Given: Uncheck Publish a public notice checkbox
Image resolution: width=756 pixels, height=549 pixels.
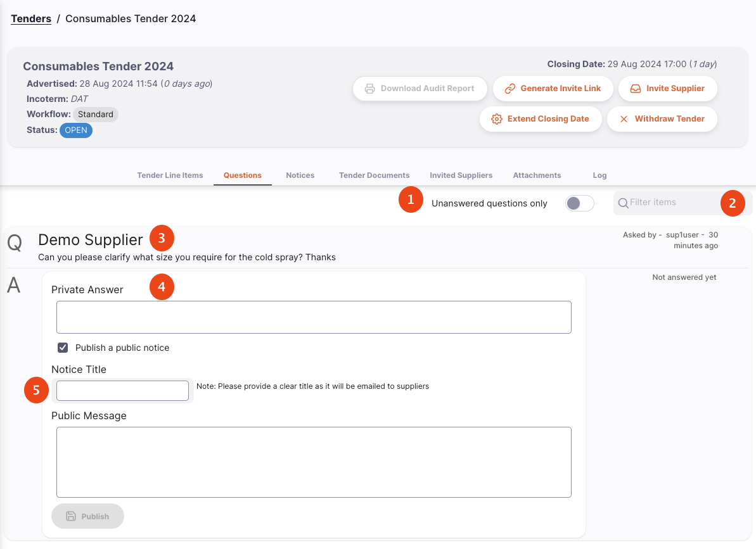Looking at the screenshot, I should pyautogui.click(x=63, y=348).
